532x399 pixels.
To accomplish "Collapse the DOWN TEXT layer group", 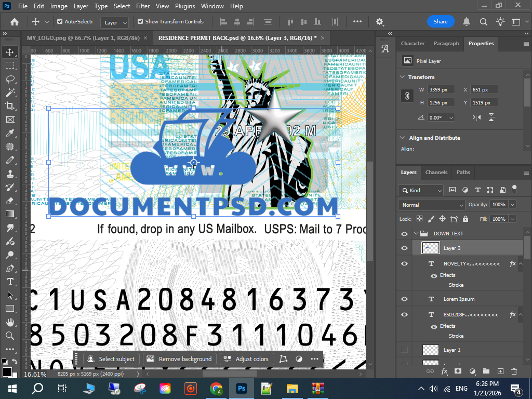I will click(416, 234).
